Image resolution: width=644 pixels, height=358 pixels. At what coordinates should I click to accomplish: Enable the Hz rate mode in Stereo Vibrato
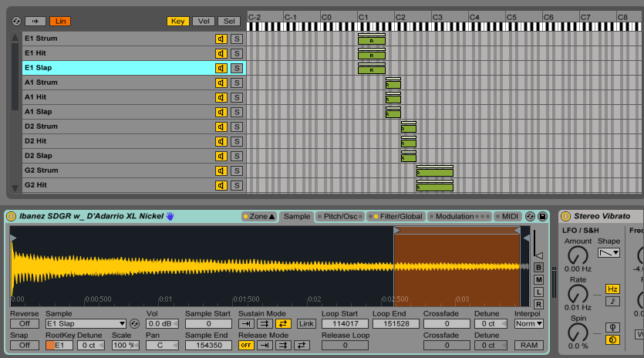[612, 289]
